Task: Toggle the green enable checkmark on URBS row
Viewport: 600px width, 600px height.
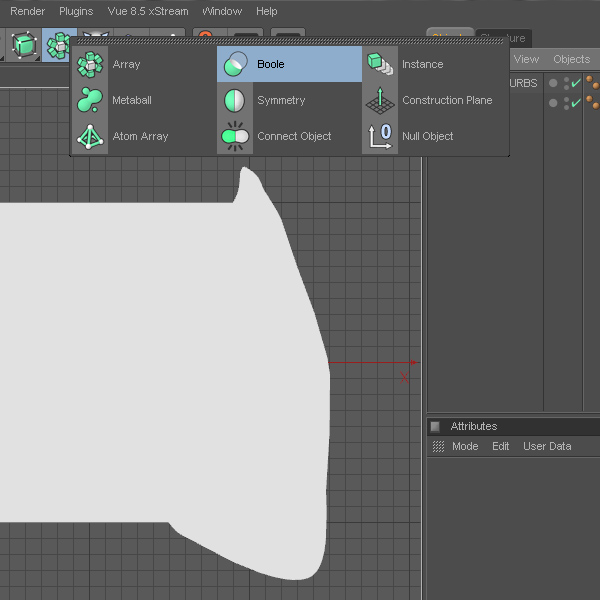Action: point(576,83)
